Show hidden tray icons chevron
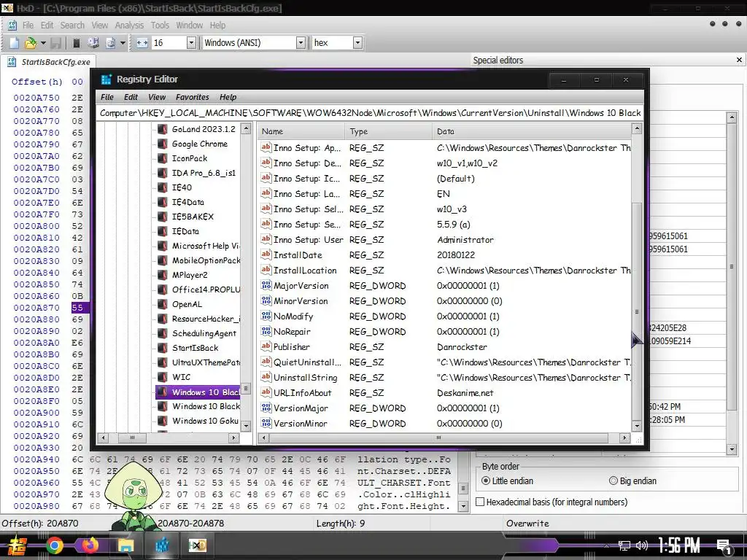This screenshot has height=560, width=747. (606, 545)
